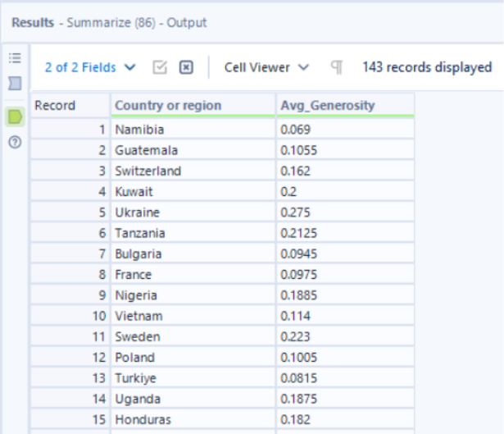Click the value 0.0815 for Turkiye
504x434 pixels.
tap(345, 378)
